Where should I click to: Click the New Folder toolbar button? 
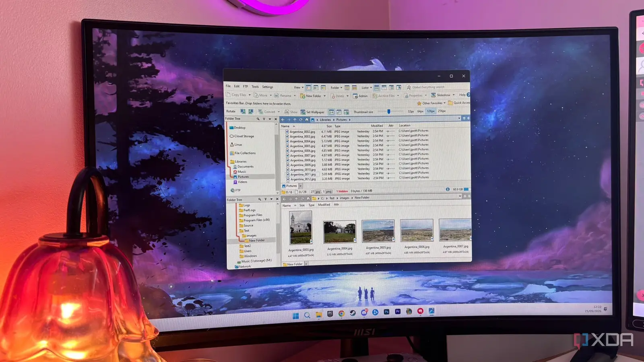point(311,96)
